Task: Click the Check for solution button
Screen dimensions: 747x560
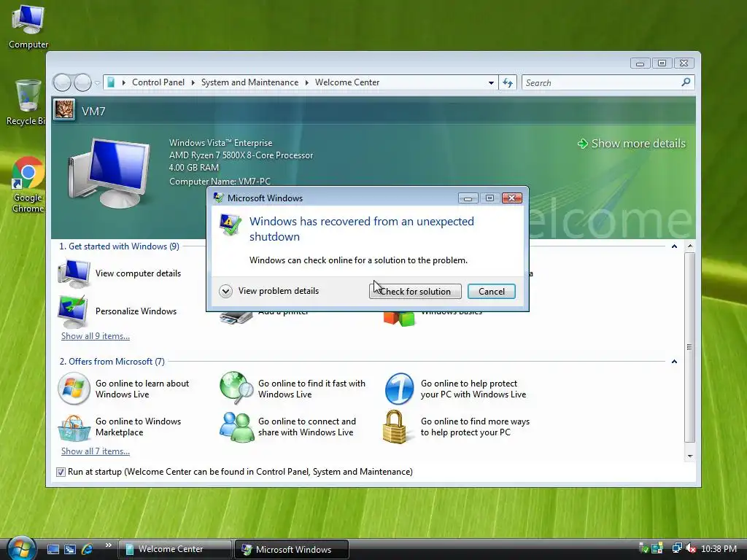Action: tap(415, 292)
